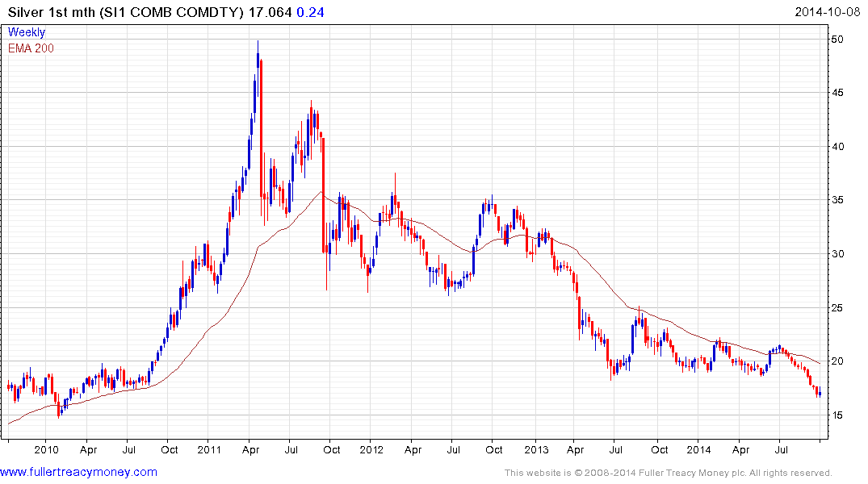Click the last price value 17.064
This screenshot has height=484, width=868.
tap(270, 12)
